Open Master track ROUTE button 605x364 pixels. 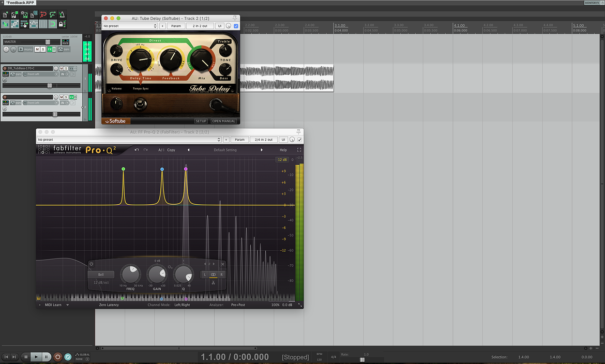coord(66,42)
